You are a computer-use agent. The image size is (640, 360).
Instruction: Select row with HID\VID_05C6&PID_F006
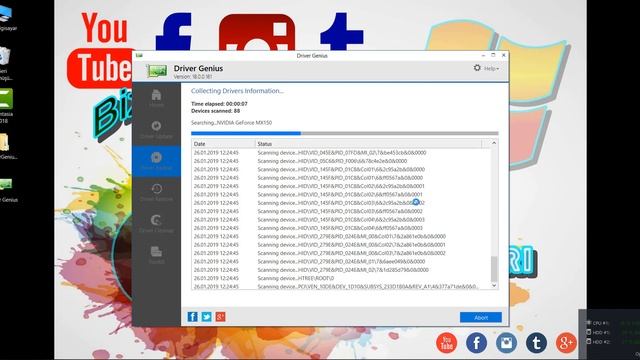coord(341,161)
